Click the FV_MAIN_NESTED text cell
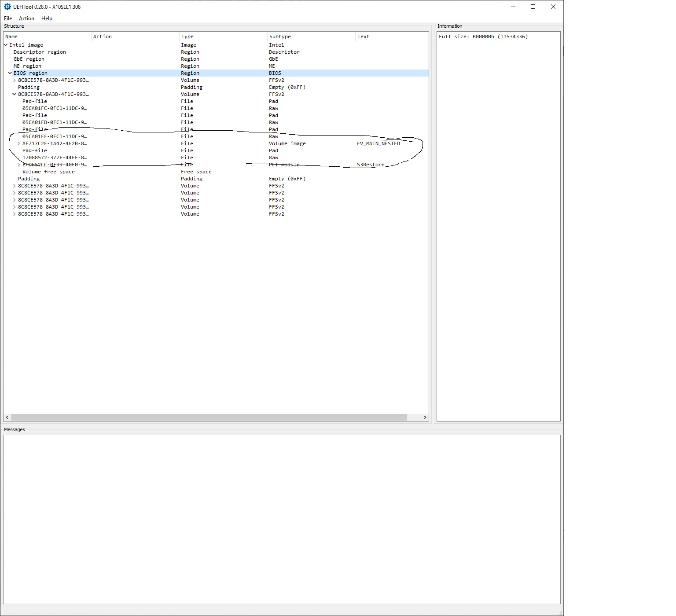The width and height of the screenshot is (676, 616). pyautogui.click(x=378, y=143)
